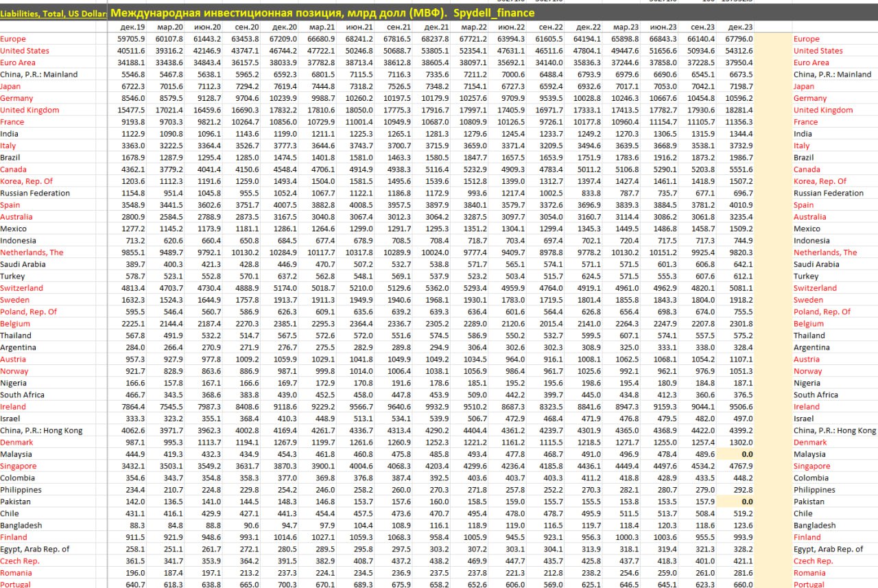Viewport: 878px width, 588px height.
Task: Select the Netherlands, The label on the right side
Action: coord(825,252)
